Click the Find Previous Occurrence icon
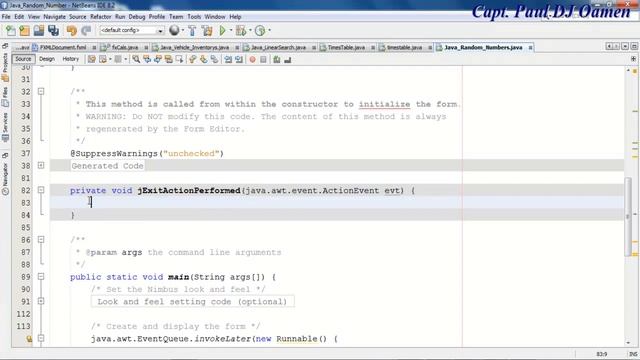 (147, 60)
